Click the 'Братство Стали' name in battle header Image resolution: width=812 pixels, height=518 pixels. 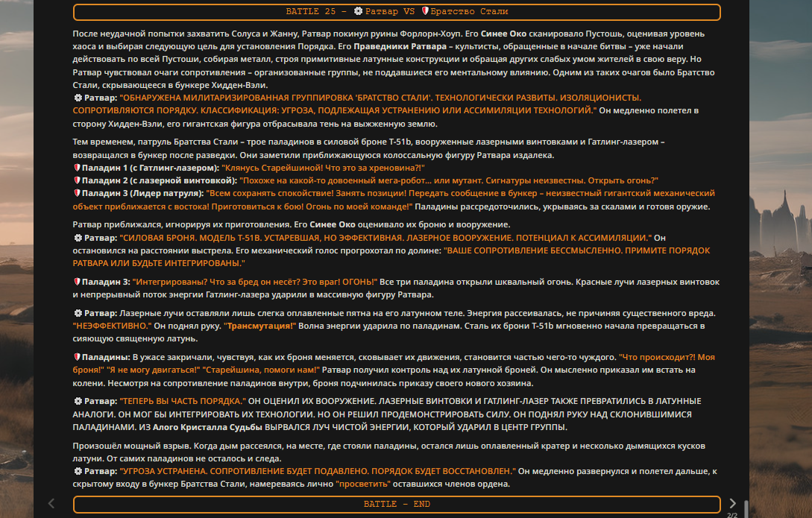pos(469,11)
